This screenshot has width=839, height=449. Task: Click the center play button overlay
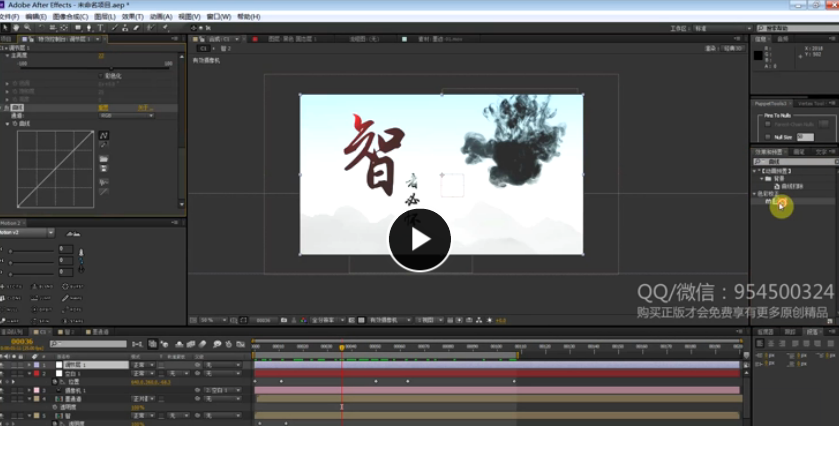(420, 240)
